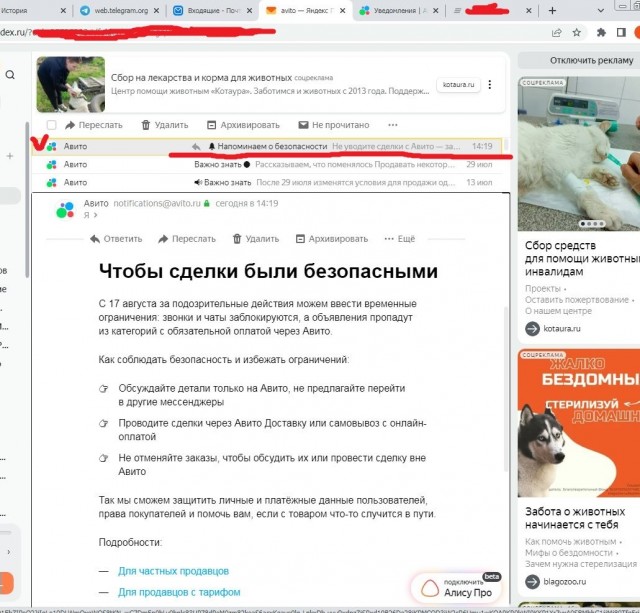Expand the left sidebar with the chevron

(9, 552)
